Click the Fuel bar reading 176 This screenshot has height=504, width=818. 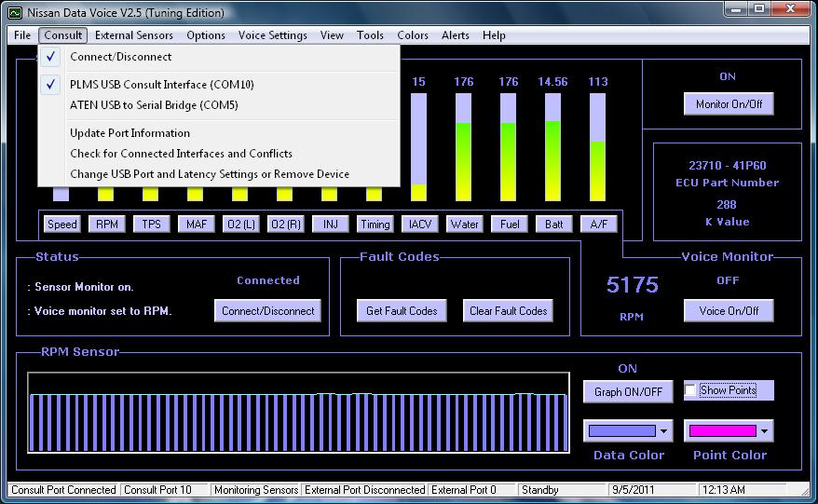(508, 147)
